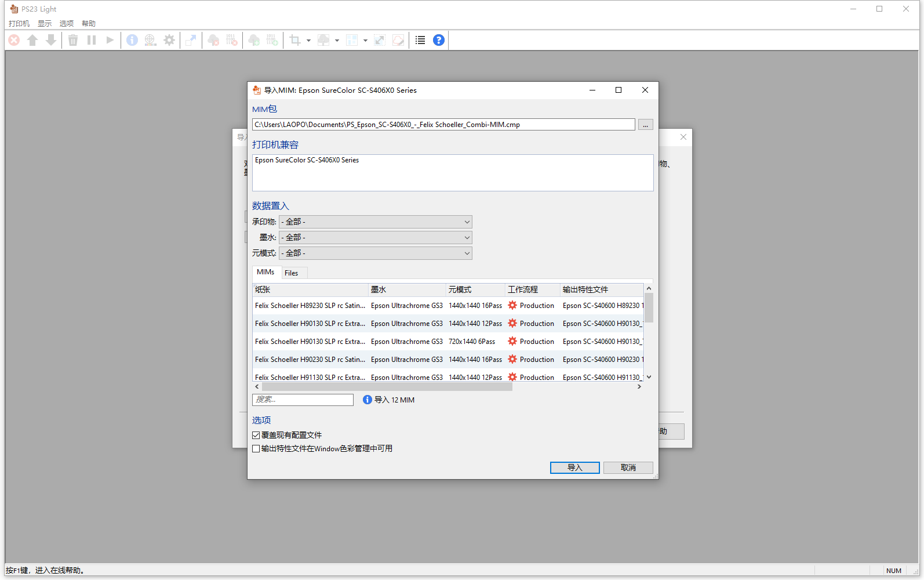The image size is (924, 580).
Task: Click the info icon next to 导入 12 MIM
Action: [x=368, y=400]
